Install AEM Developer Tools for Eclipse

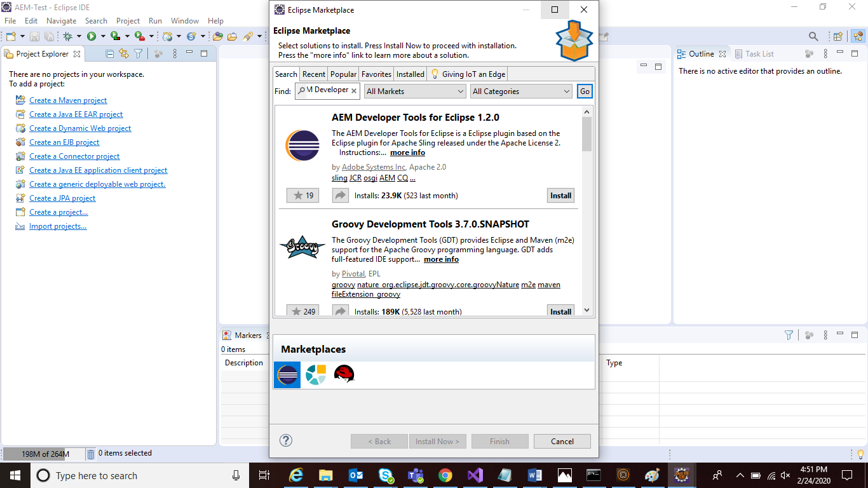coord(560,196)
